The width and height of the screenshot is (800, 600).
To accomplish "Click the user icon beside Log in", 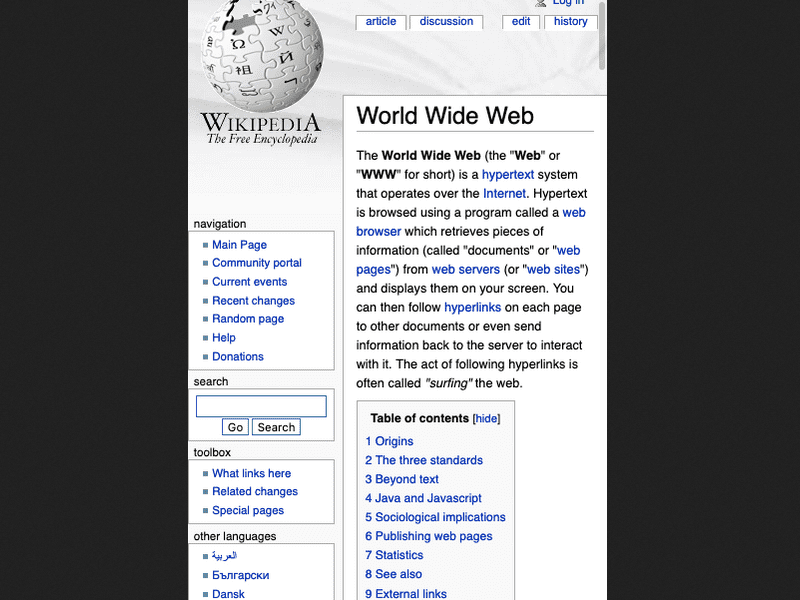I will pos(541,3).
